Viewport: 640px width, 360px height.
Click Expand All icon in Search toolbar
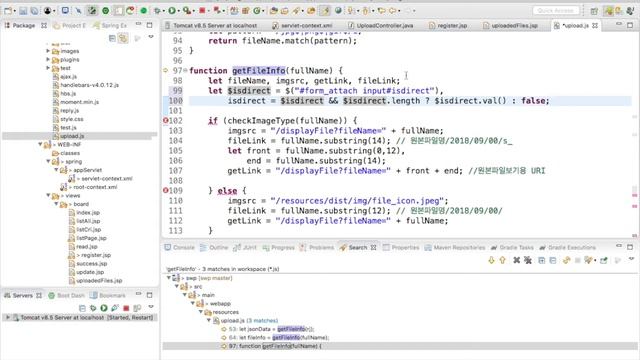[x=542, y=260]
